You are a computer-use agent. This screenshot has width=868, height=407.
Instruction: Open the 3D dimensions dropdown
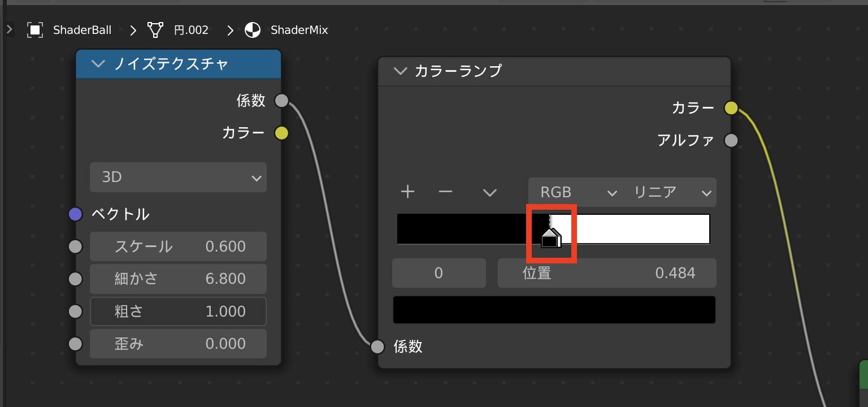tap(178, 177)
